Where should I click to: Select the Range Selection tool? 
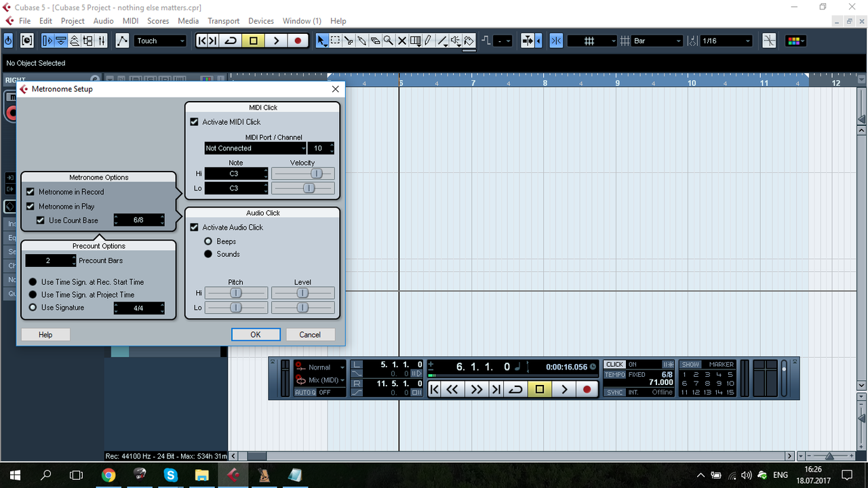[336, 41]
